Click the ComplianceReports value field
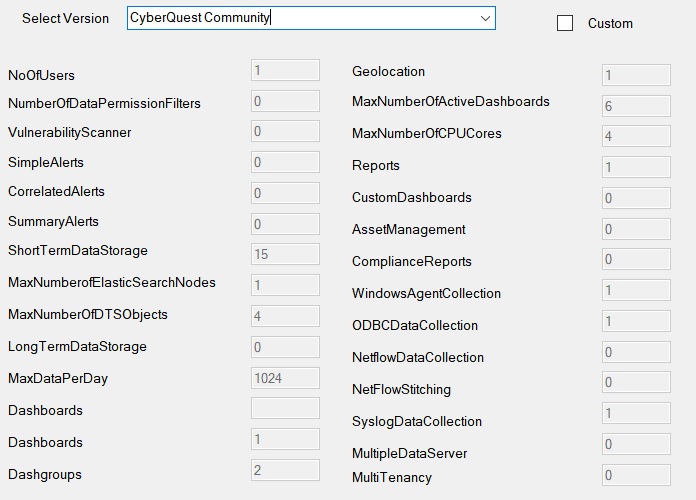Screen dimensions: 696x500 pyautogui.click(x=636, y=259)
